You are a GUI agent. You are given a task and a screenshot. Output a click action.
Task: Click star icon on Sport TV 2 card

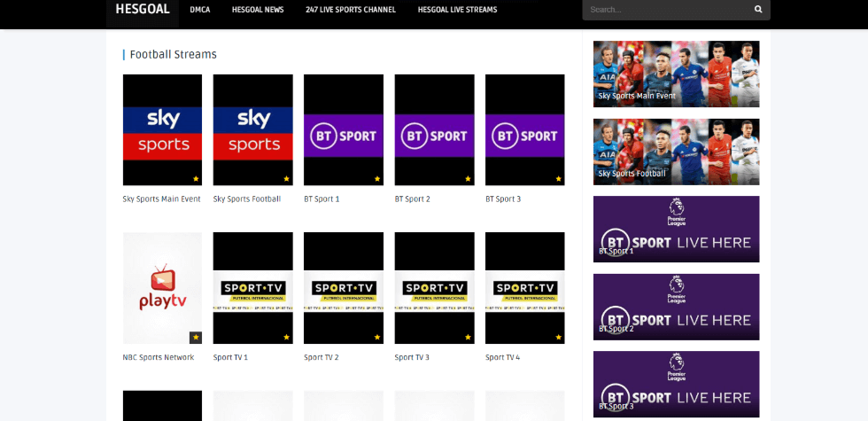pyautogui.click(x=377, y=337)
